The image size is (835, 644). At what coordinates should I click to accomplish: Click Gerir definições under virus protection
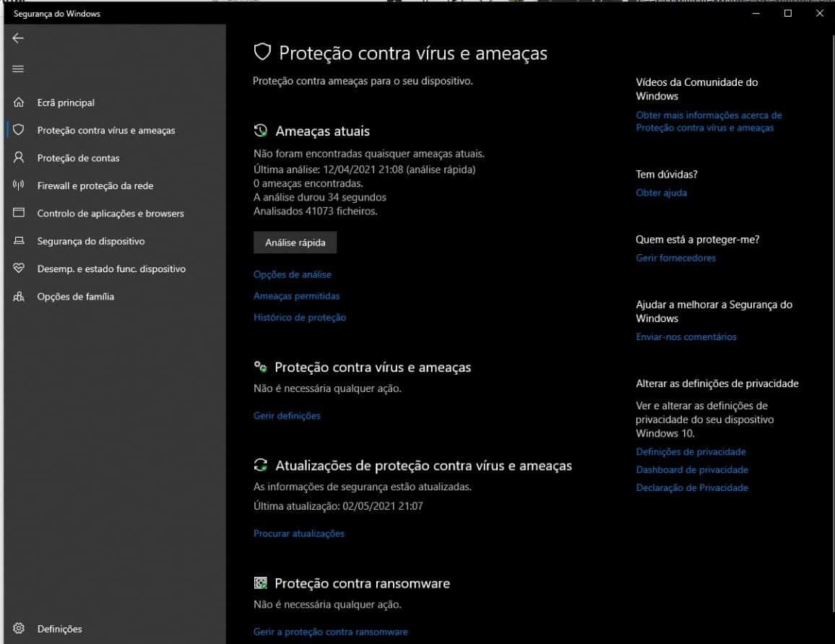(286, 415)
